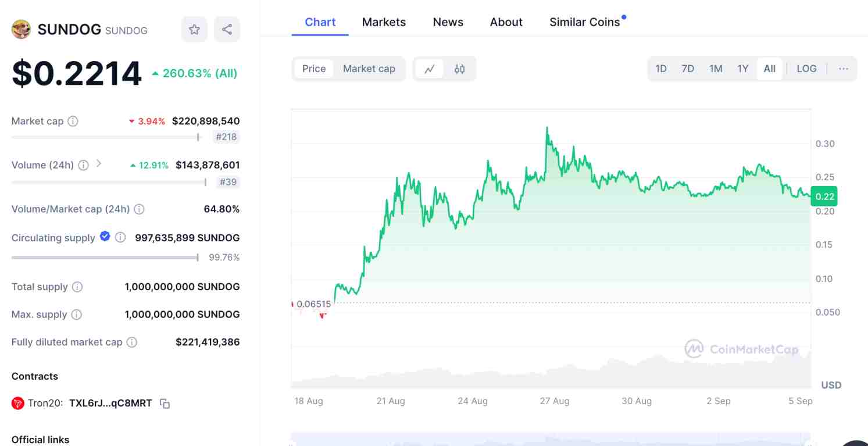Select the Price chart toggle
This screenshot has width=868, height=446.
[314, 69]
